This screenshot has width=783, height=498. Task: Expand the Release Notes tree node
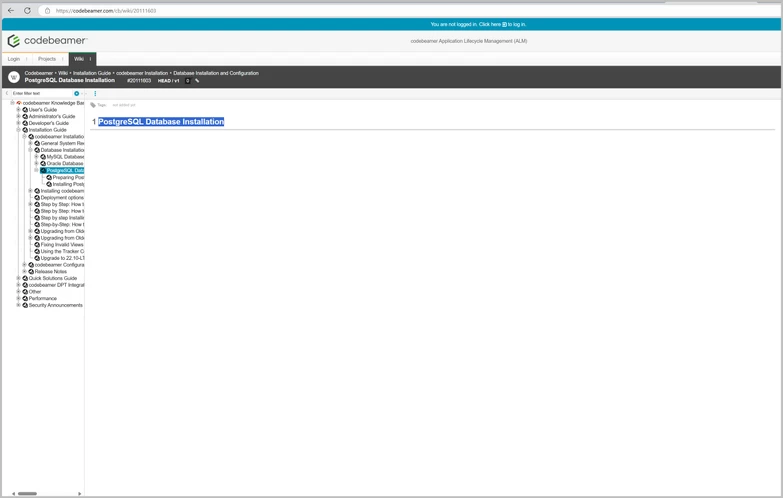point(24,272)
